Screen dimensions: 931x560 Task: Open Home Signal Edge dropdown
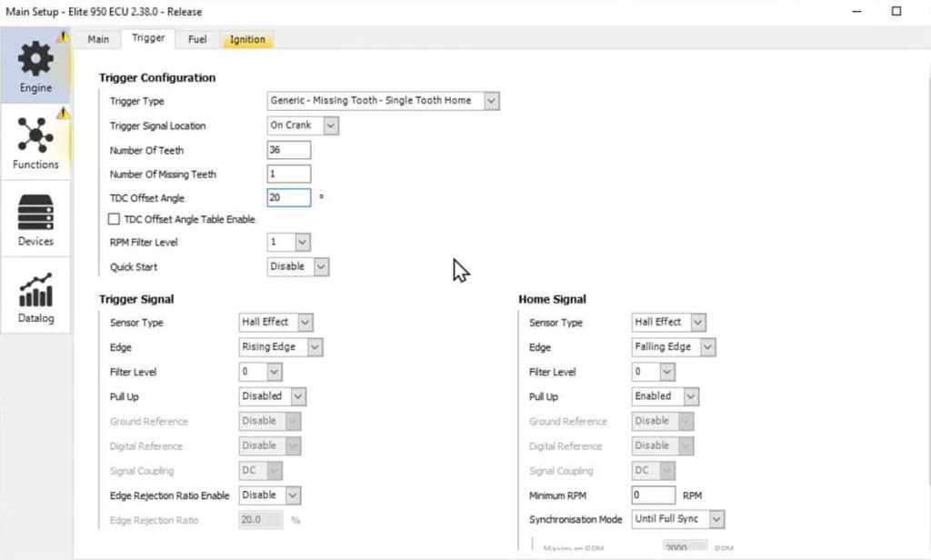tap(707, 347)
